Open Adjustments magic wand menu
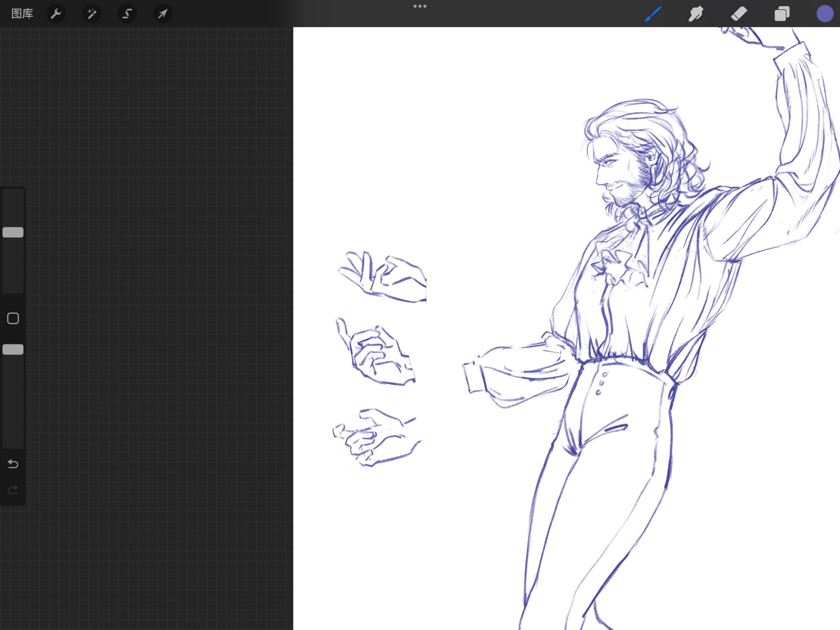Image resolution: width=840 pixels, height=630 pixels. click(x=91, y=14)
